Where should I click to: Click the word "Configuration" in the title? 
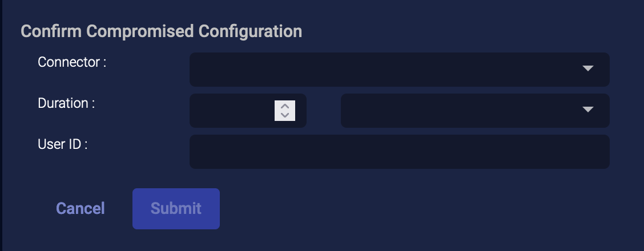coord(250,31)
